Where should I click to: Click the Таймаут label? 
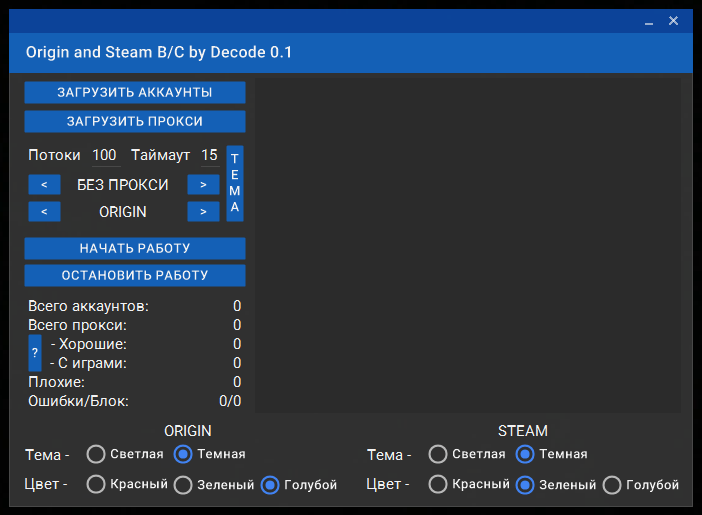[160, 155]
